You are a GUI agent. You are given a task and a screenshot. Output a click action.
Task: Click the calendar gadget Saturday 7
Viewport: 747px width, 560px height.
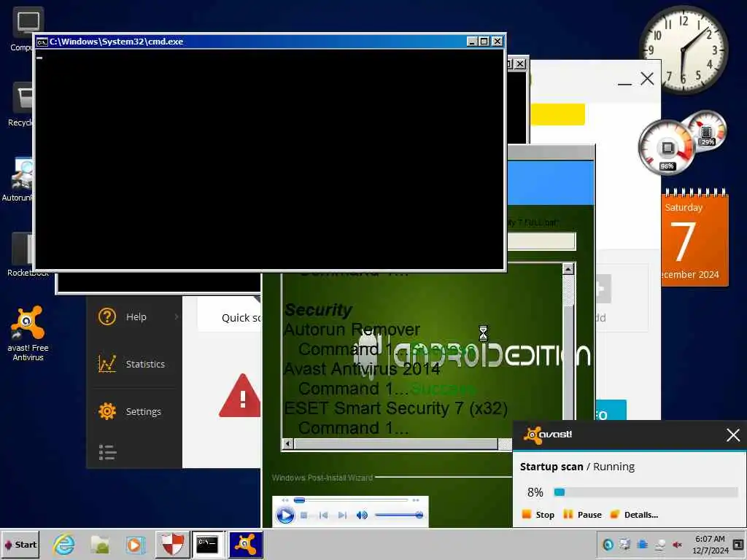tap(695, 238)
